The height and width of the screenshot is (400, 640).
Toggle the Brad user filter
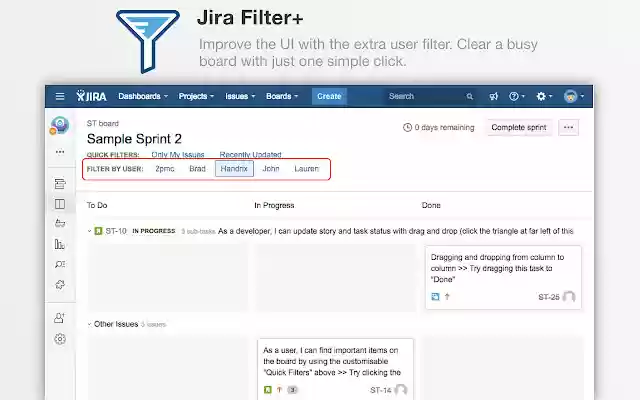[x=197, y=169]
